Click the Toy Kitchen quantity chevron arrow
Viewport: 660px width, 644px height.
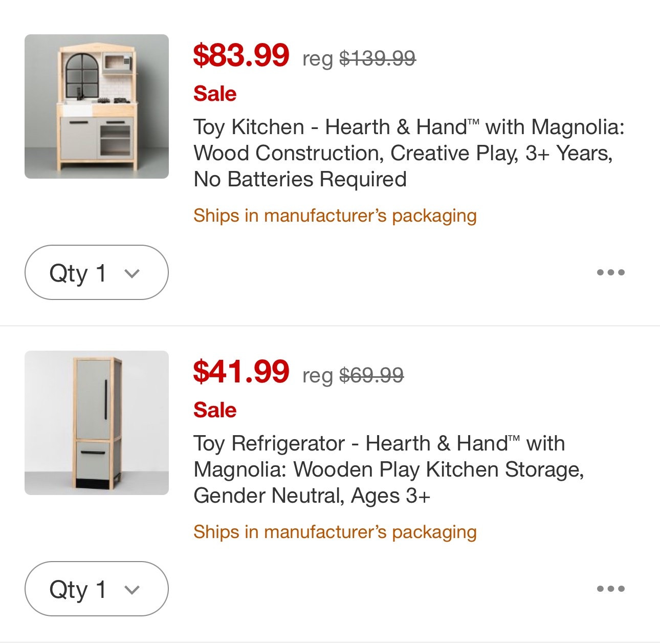click(x=132, y=273)
